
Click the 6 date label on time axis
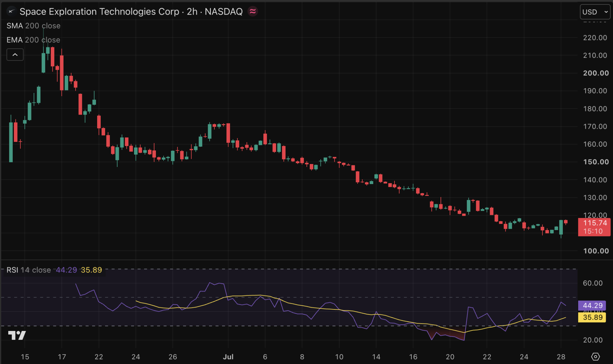click(265, 357)
